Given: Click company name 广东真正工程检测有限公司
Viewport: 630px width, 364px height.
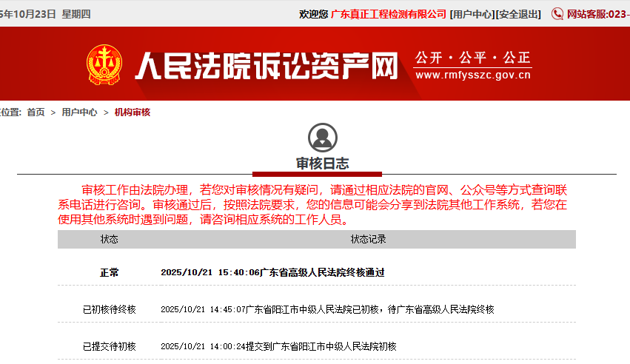Looking at the screenshot, I should point(388,15).
